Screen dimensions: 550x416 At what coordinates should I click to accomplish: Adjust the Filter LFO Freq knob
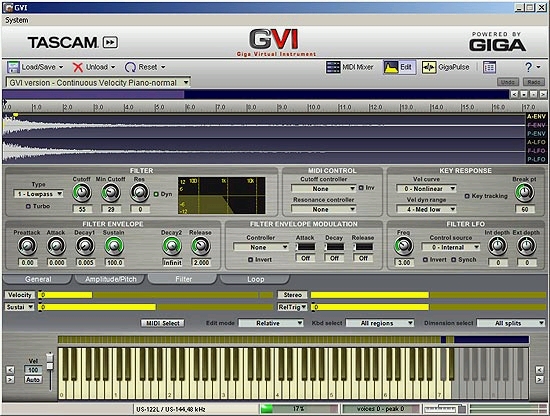[404, 246]
